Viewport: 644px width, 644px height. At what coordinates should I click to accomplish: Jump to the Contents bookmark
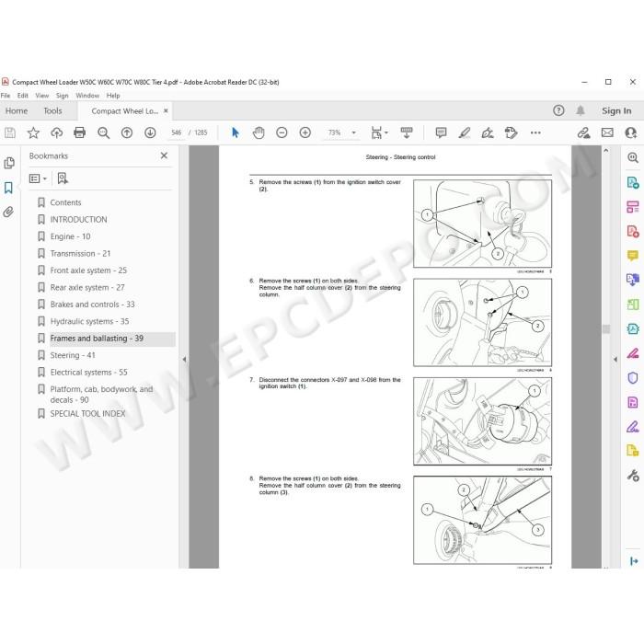click(65, 202)
